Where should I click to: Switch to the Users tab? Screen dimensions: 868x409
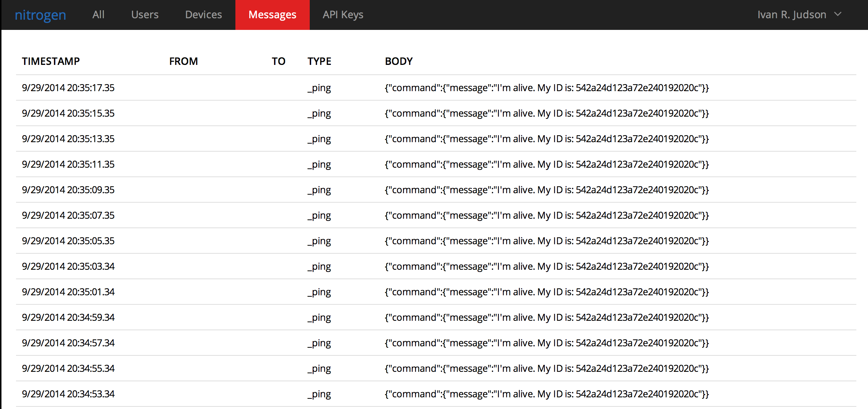pyautogui.click(x=145, y=15)
